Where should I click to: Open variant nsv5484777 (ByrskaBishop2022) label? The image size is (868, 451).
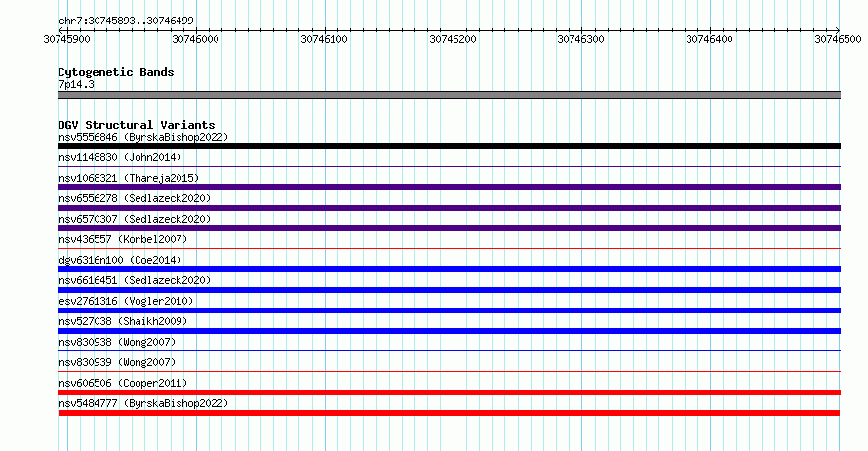coord(143,403)
